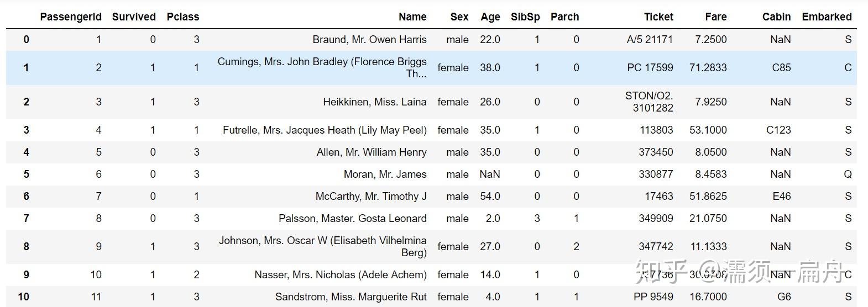Click the cabin cell C123

778,130
